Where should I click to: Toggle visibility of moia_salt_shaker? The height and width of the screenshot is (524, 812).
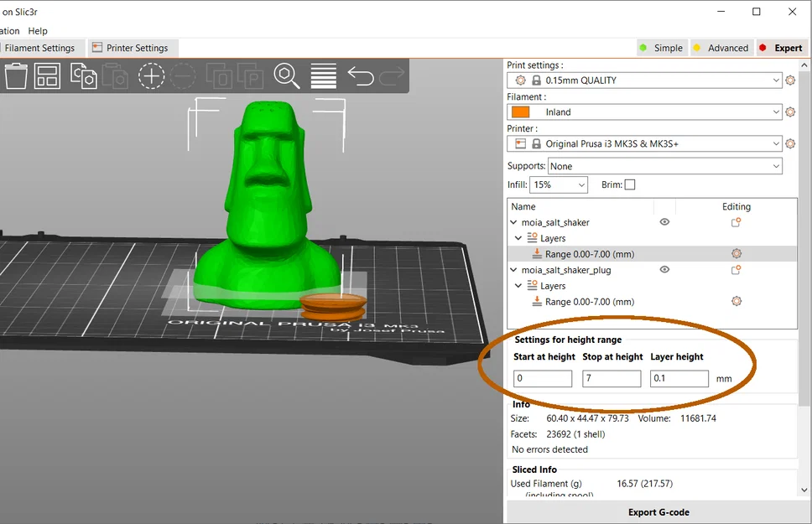point(665,221)
